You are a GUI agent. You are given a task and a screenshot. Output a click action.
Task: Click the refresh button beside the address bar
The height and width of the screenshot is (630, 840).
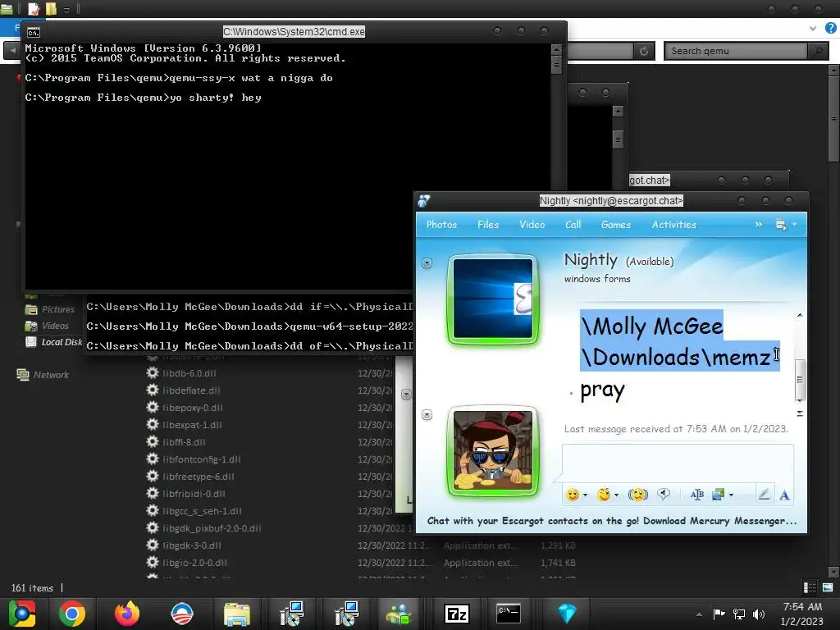pyautogui.click(x=644, y=51)
